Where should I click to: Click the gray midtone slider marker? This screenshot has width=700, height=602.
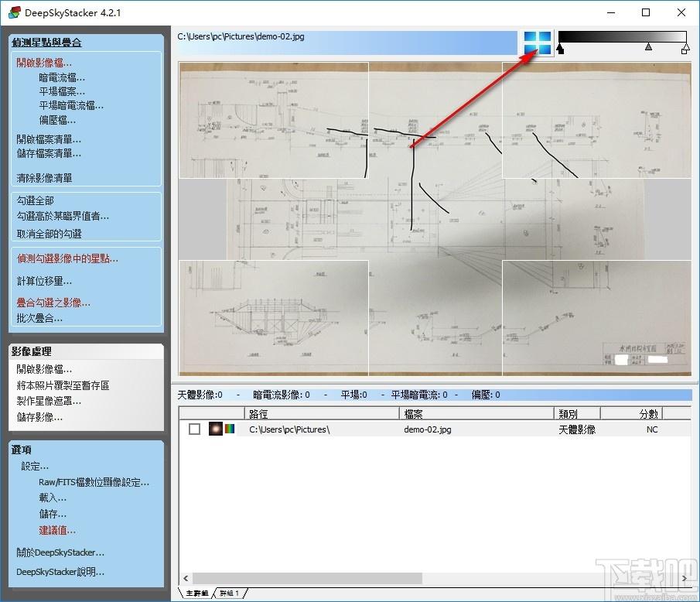[649, 46]
